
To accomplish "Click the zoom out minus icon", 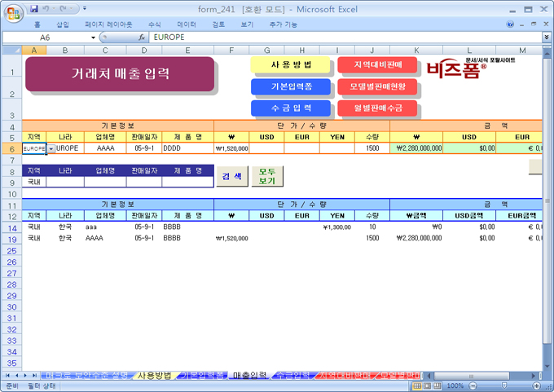I will point(473,385).
